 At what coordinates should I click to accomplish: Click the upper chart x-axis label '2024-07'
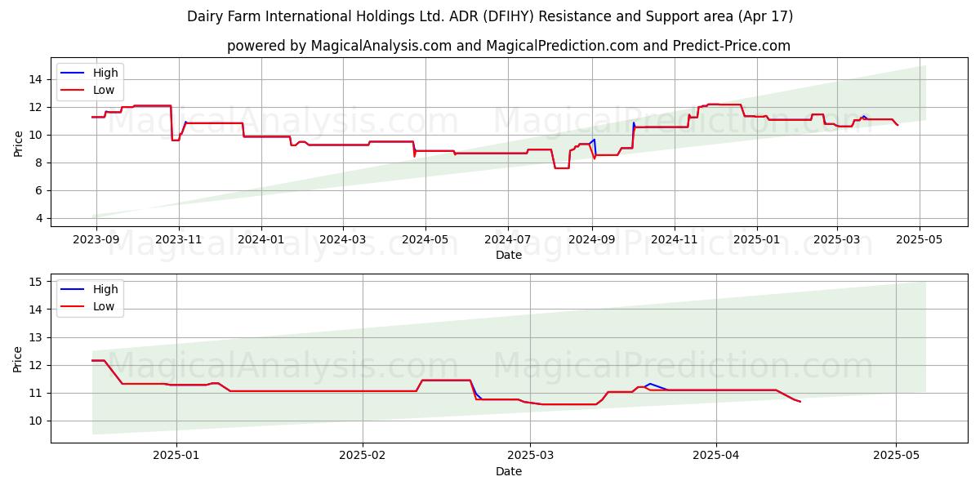pos(508,241)
